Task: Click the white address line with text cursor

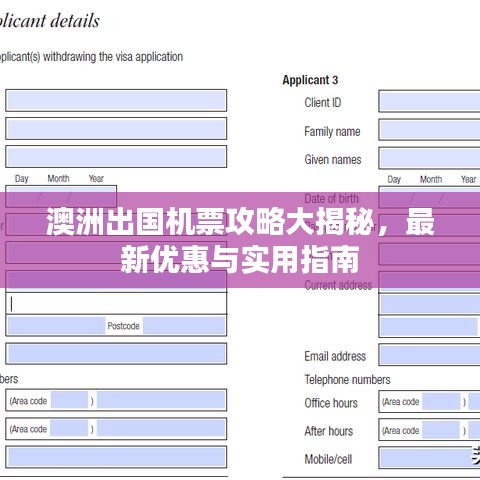Action: click(116, 304)
